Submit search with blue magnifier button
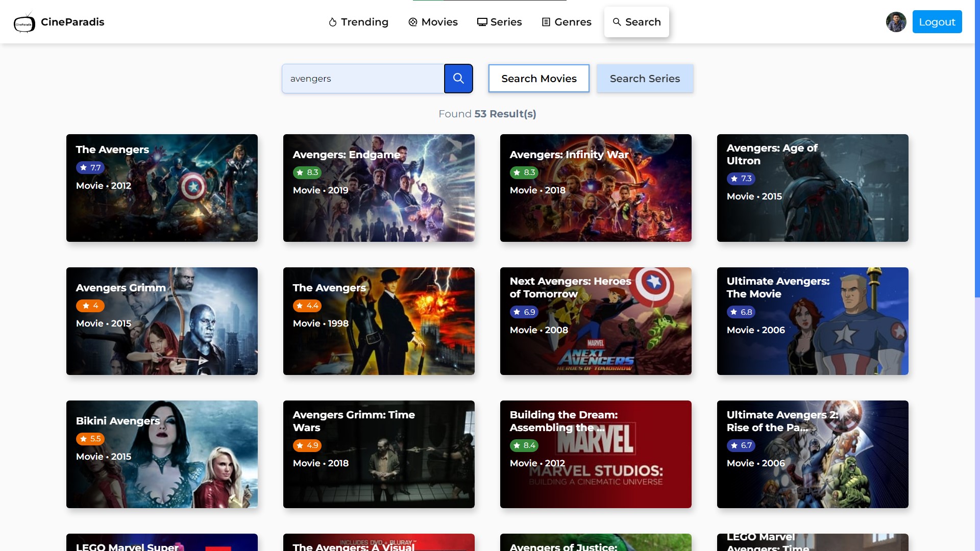 (458, 79)
